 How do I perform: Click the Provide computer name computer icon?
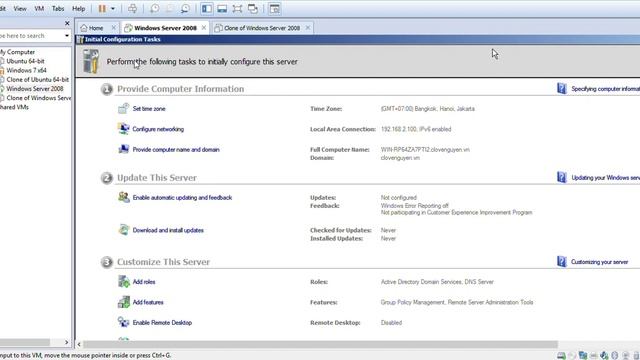(123, 149)
